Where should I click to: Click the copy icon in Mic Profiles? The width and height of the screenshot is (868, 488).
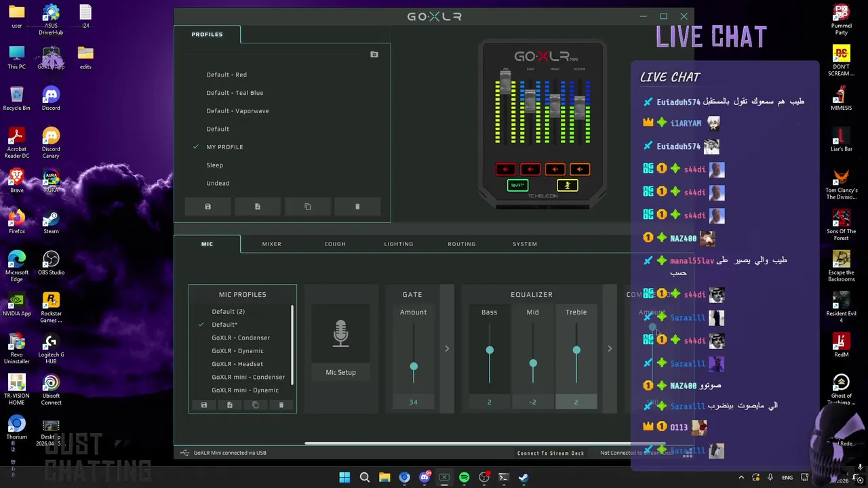(255, 405)
